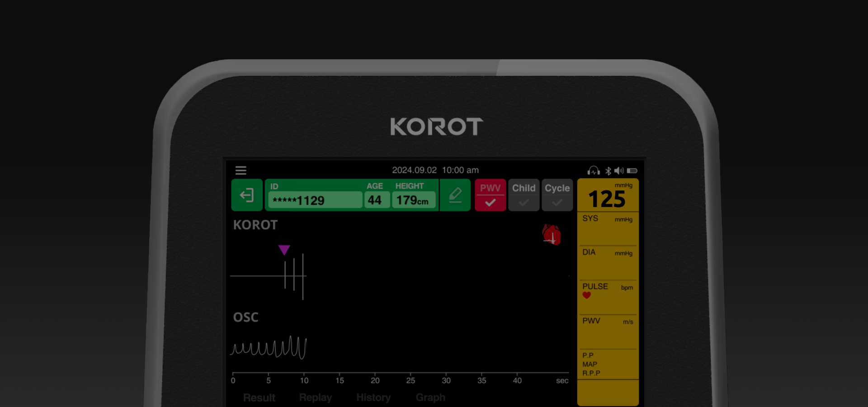Open the hamburger menu icon
The height and width of the screenshot is (407, 868).
pyautogui.click(x=241, y=170)
